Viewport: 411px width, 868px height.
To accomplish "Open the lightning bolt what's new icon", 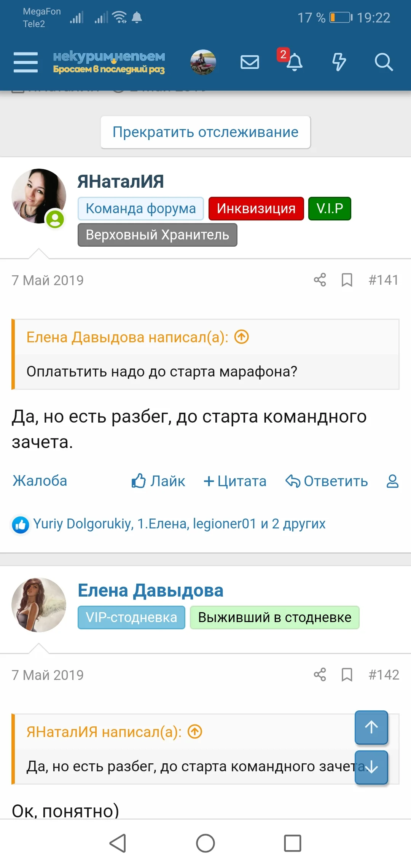I will (339, 62).
